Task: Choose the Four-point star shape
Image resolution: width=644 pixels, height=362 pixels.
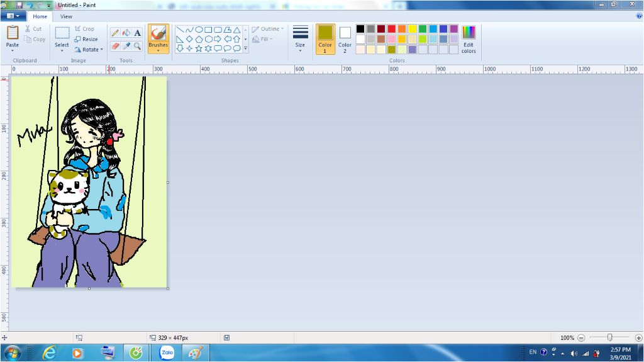Action: 189,48
